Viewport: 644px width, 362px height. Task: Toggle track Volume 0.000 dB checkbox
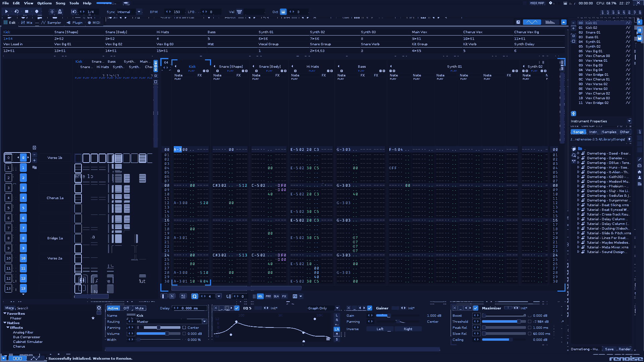[184, 334]
